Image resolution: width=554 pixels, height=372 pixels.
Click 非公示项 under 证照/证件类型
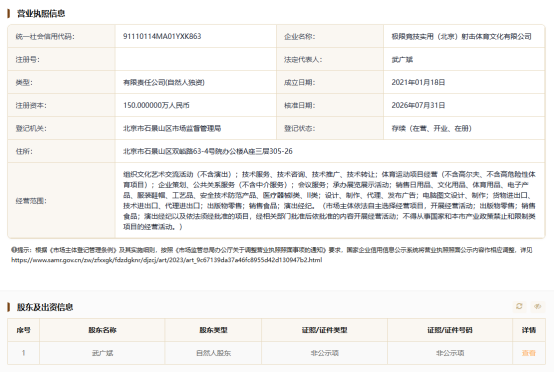pos(324,353)
